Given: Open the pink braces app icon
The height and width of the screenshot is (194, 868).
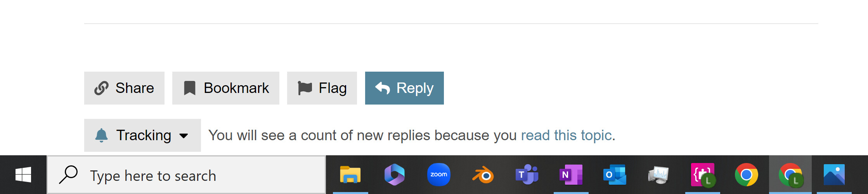Looking at the screenshot, I should 703,175.
